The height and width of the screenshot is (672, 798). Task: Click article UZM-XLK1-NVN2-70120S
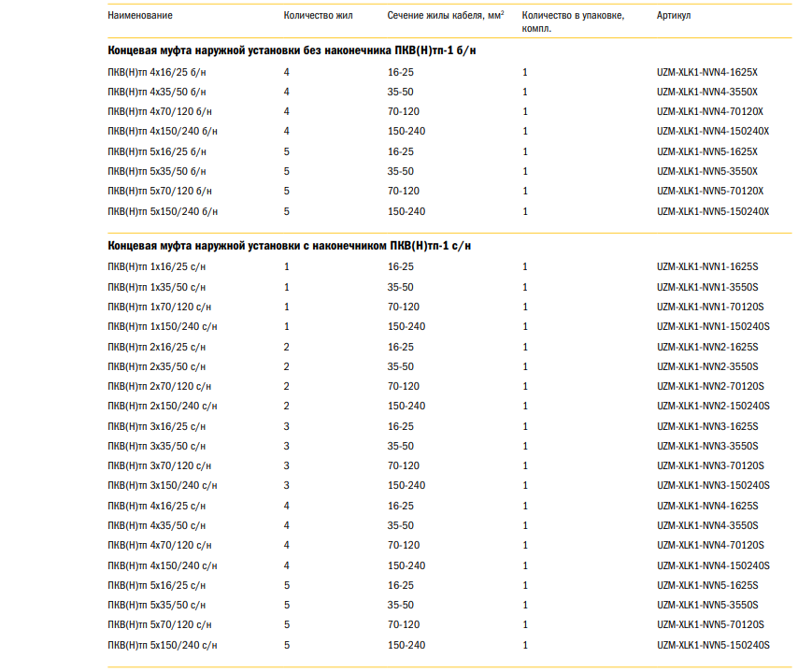pos(710,386)
